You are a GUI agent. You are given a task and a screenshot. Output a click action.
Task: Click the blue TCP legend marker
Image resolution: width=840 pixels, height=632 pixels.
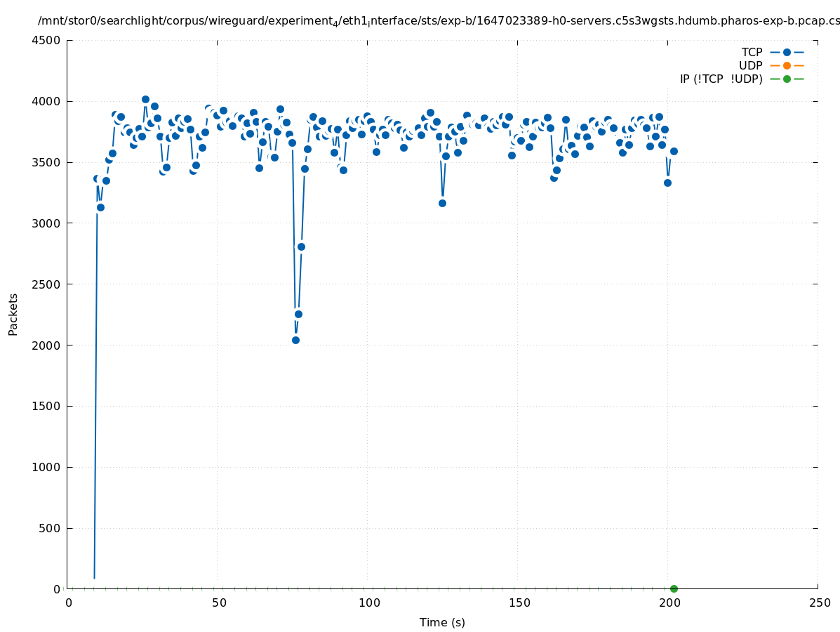pyautogui.click(x=787, y=53)
